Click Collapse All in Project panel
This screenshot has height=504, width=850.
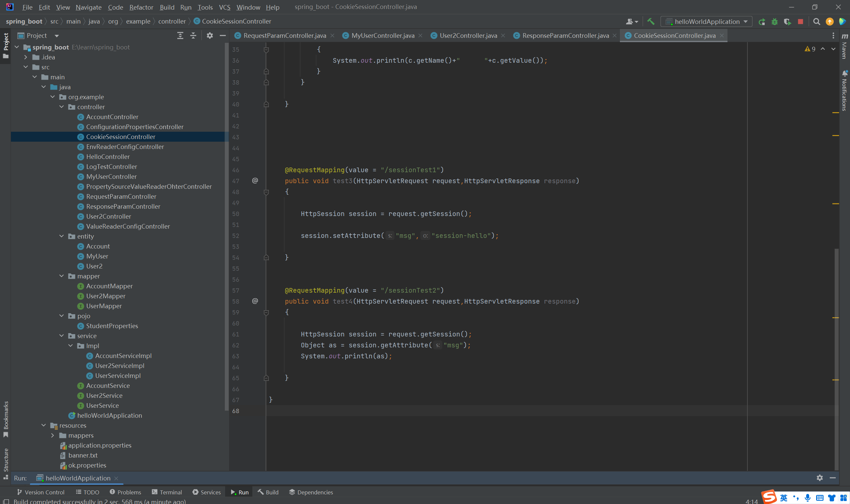pos(193,36)
